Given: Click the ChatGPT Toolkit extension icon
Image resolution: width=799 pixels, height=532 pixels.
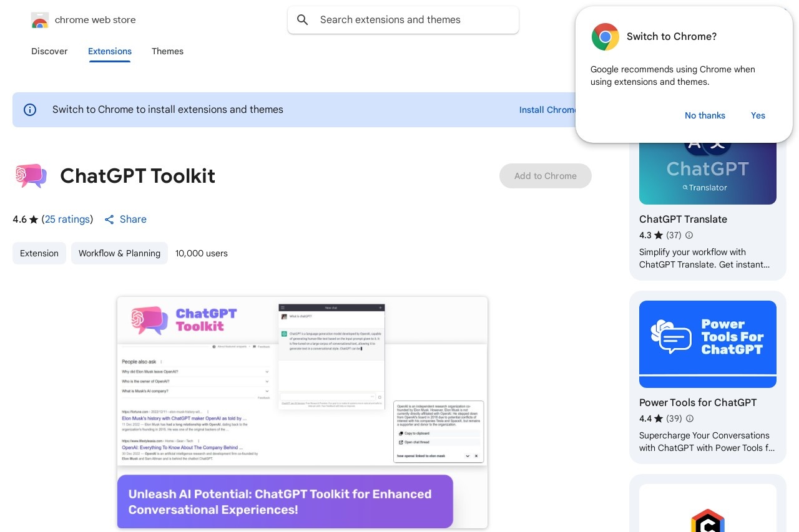Looking at the screenshot, I should 31,176.
